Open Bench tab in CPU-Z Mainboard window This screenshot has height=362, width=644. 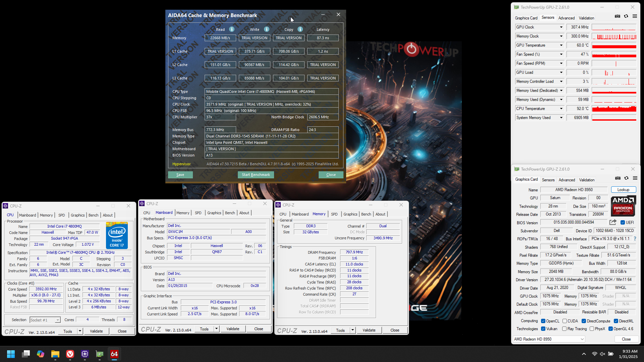230,213
